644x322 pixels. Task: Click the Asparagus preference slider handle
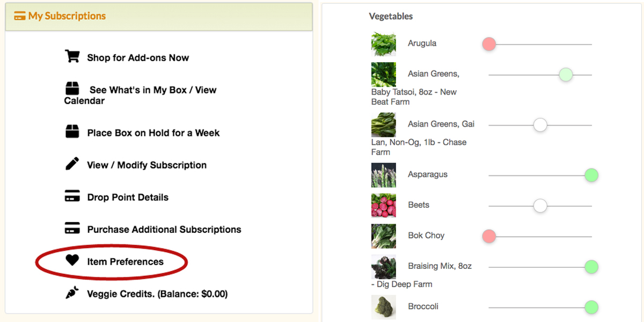pos(591,175)
